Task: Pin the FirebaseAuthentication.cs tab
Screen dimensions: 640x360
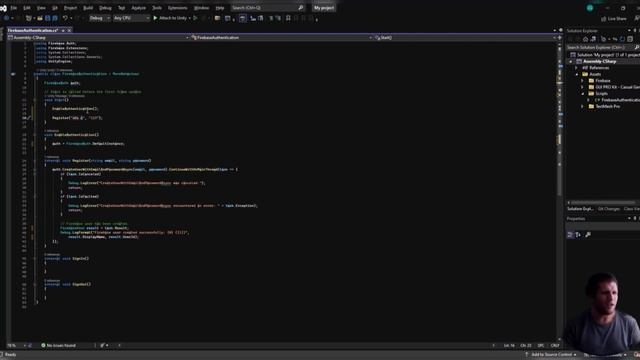Action: pyautogui.click(x=63, y=30)
